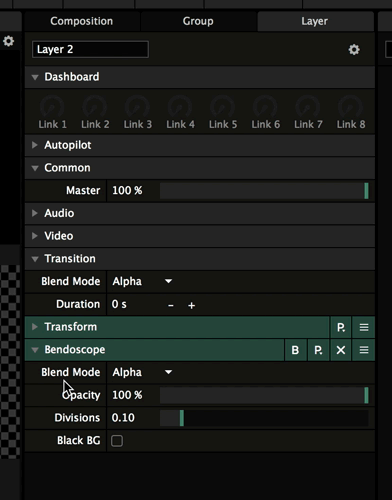Screen dimensions: 392x500
Task: Expand the Audio section
Action: (35, 213)
